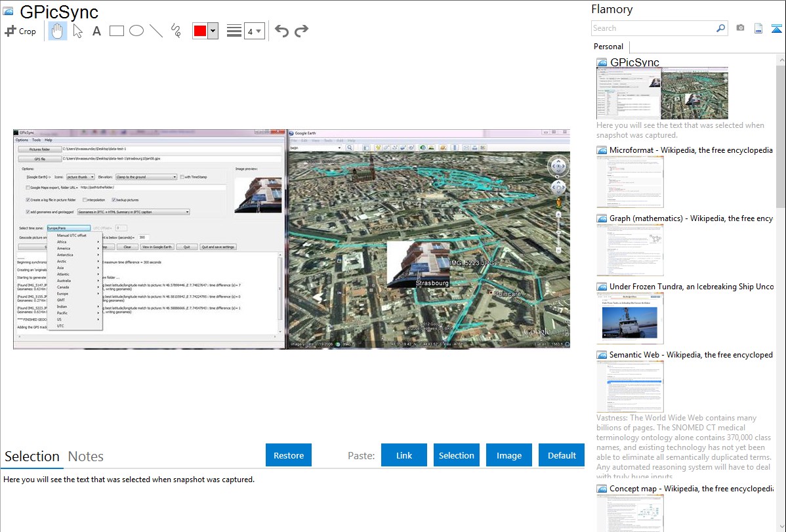
Task: Click the icon beside Under Frozen Tundra entry
Action: [602, 287]
